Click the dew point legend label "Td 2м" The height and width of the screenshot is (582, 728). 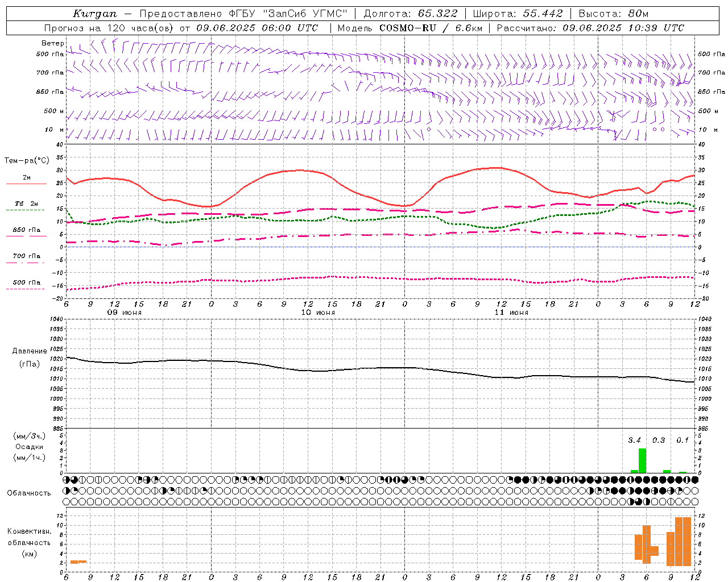coord(26,203)
